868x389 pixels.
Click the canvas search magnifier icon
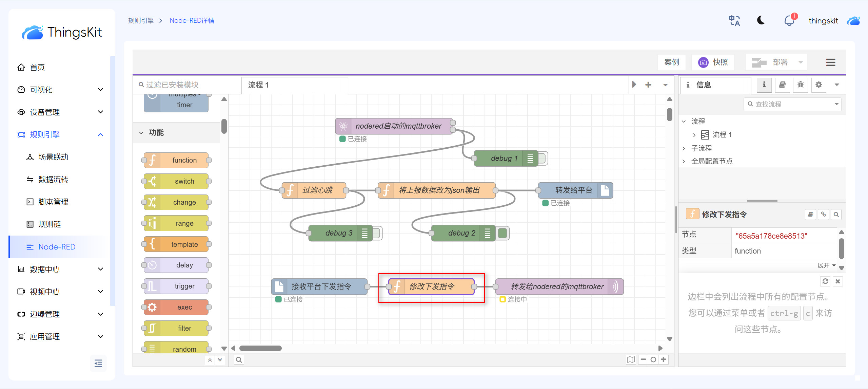(x=239, y=360)
